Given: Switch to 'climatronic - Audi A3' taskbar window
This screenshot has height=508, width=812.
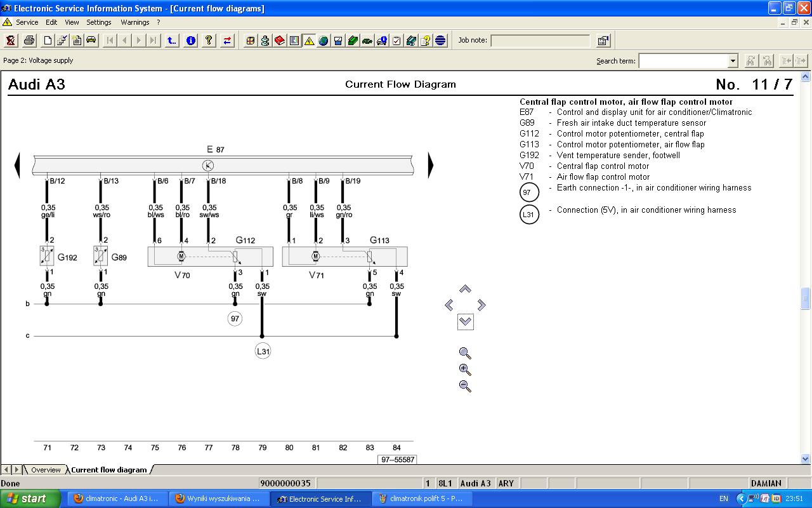Looking at the screenshot, I should [117, 498].
